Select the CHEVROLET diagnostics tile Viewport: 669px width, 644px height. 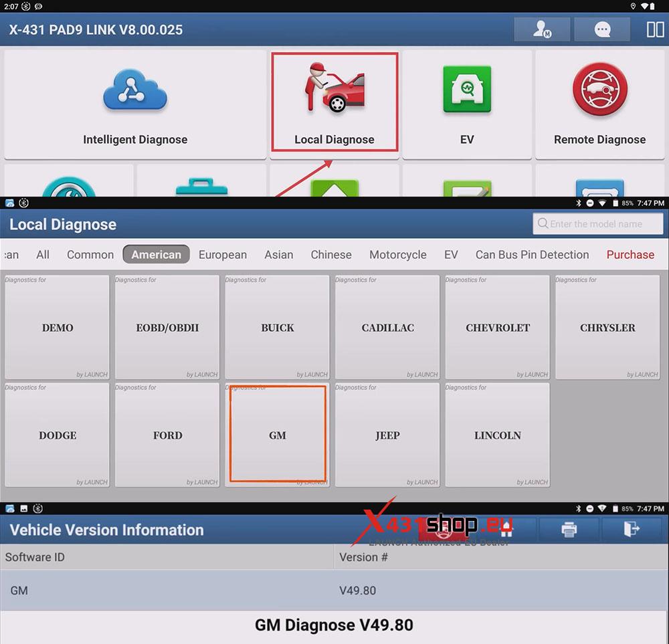click(x=497, y=328)
